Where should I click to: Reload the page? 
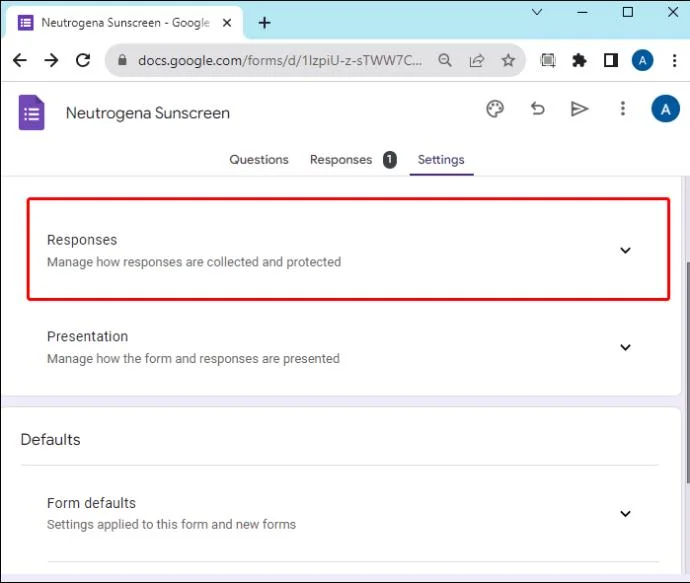(x=83, y=60)
